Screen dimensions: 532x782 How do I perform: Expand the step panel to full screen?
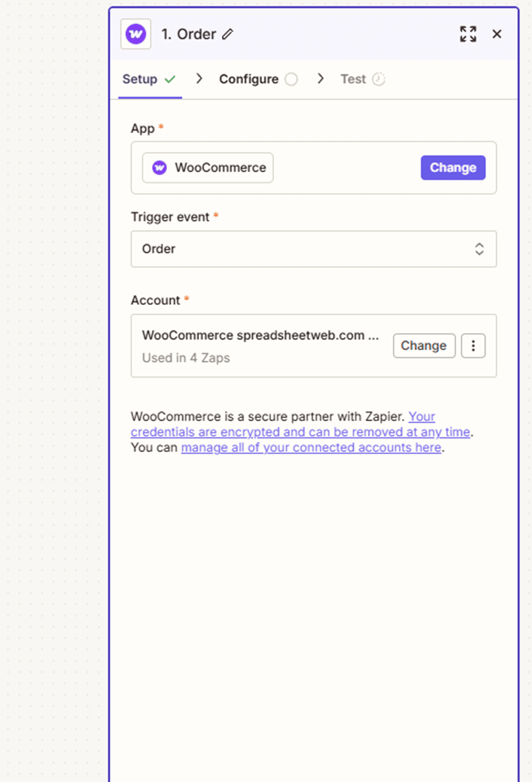468,34
